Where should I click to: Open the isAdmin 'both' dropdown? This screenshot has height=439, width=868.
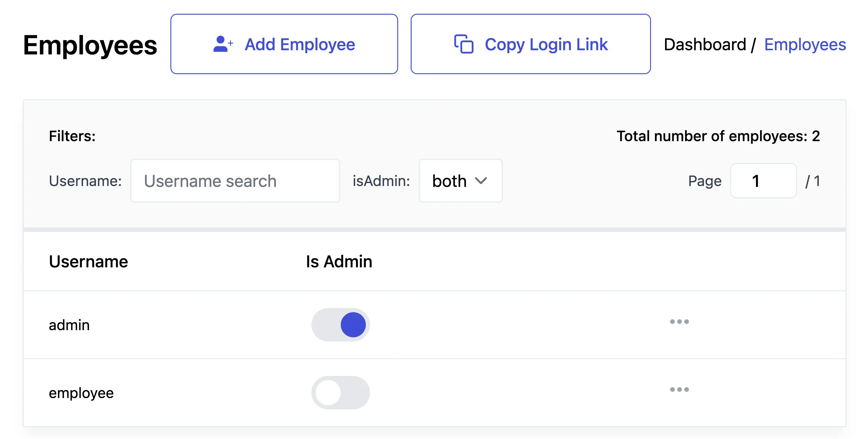pyautogui.click(x=460, y=181)
